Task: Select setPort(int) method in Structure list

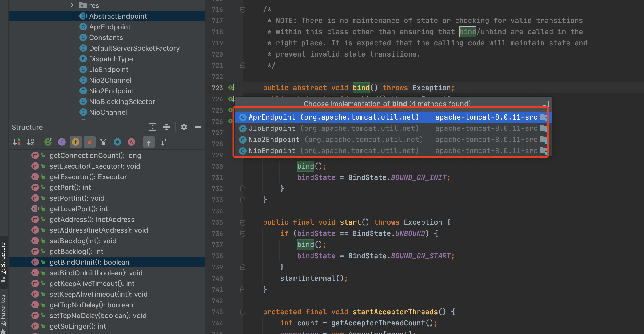Action: [x=77, y=198]
